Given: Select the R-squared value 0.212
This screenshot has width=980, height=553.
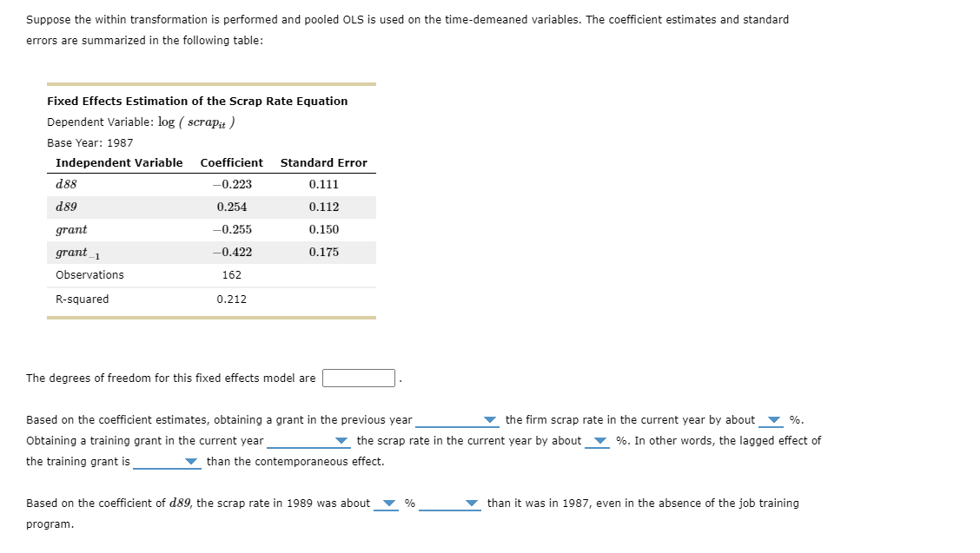Looking at the screenshot, I should (232, 299).
